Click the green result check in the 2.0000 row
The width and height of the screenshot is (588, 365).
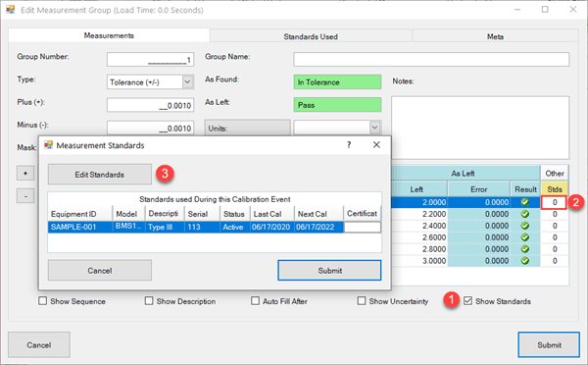coord(525,202)
